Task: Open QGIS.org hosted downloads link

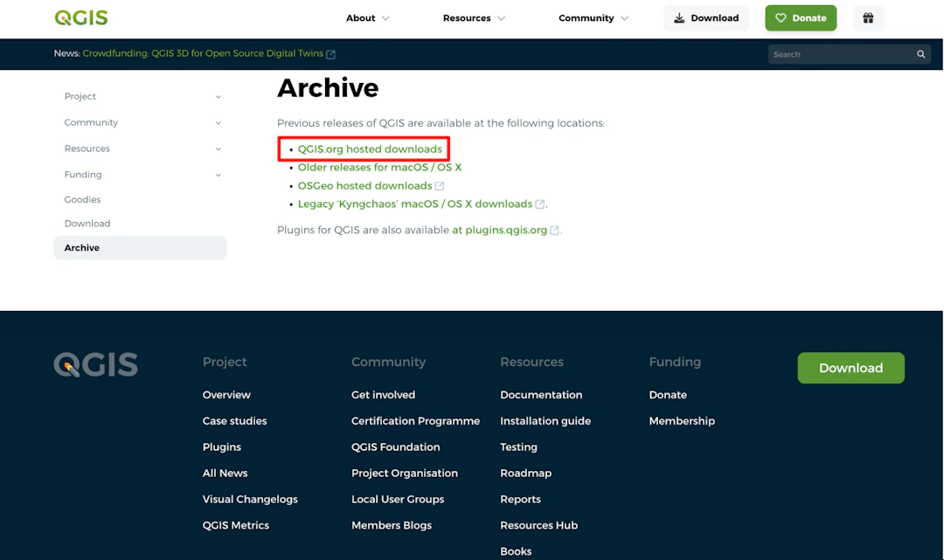Action: (370, 149)
